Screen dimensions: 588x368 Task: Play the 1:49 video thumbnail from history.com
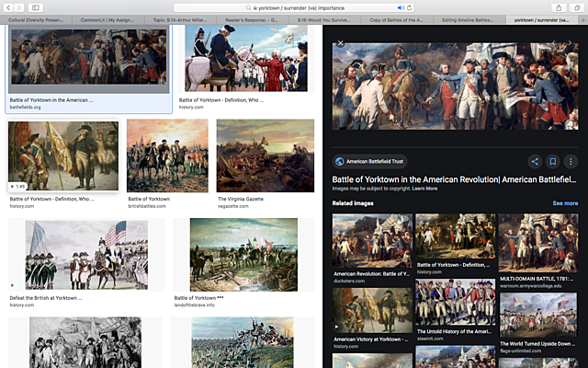(x=63, y=155)
